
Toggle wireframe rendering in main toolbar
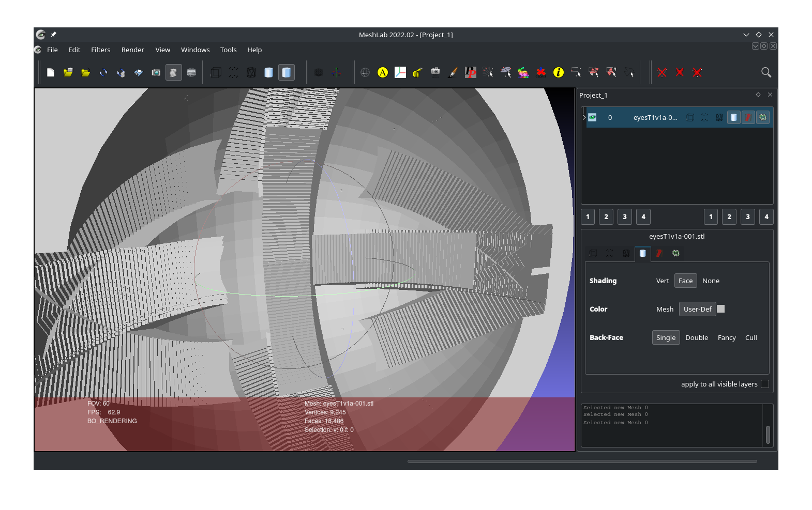pyautogui.click(x=251, y=72)
